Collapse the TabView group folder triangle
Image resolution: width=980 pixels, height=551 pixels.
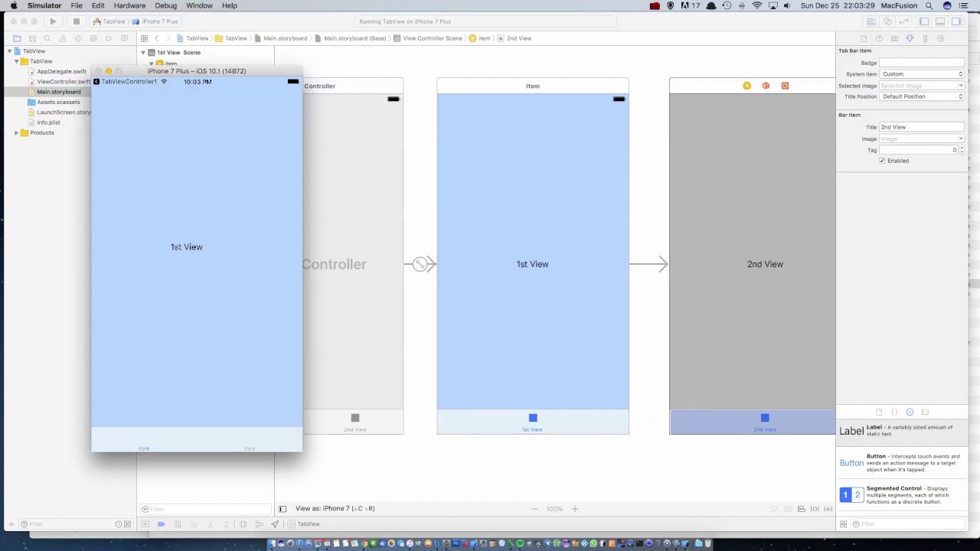click(x=16, y=61)
